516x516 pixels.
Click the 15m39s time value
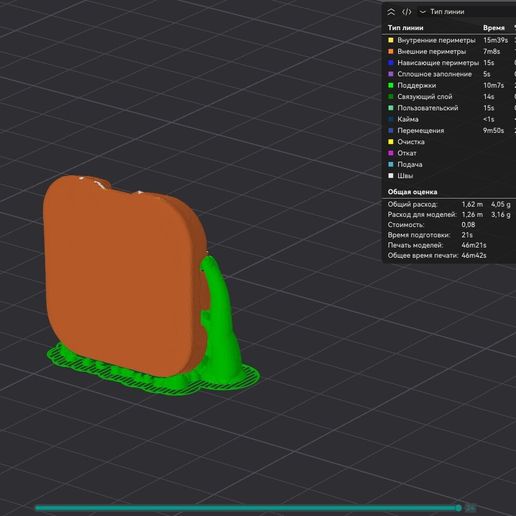point(495,40)
